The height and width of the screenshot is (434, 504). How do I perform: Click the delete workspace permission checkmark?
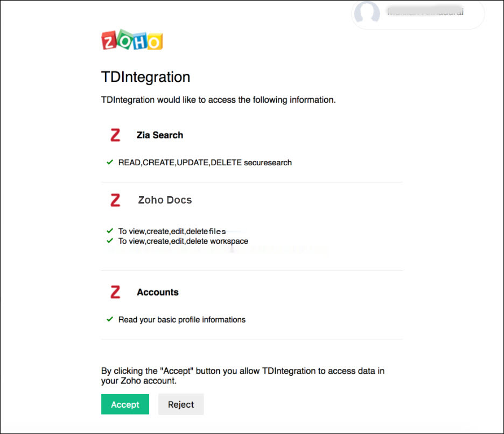(x=110, y=241)
